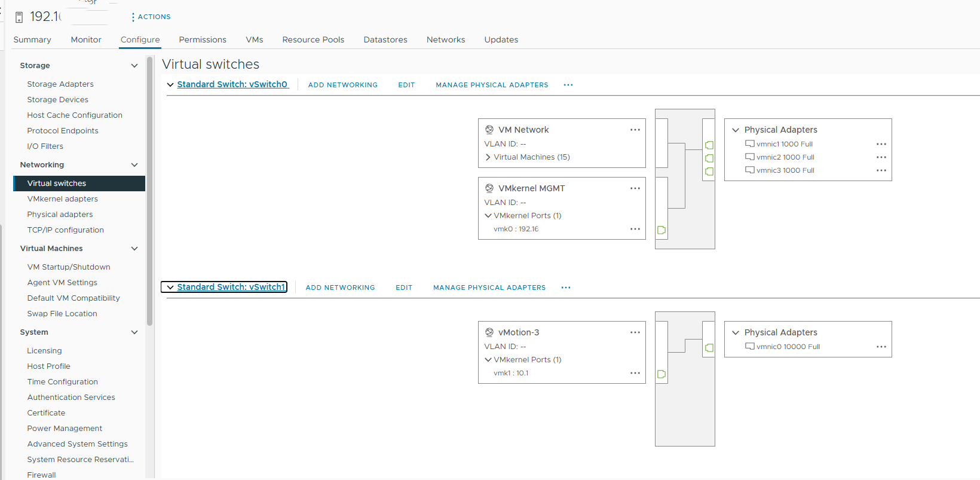This screenshot has width=980, height=480.
Task: Click the left sidebar vertical scrollbar
Action: tap(149, 191)
